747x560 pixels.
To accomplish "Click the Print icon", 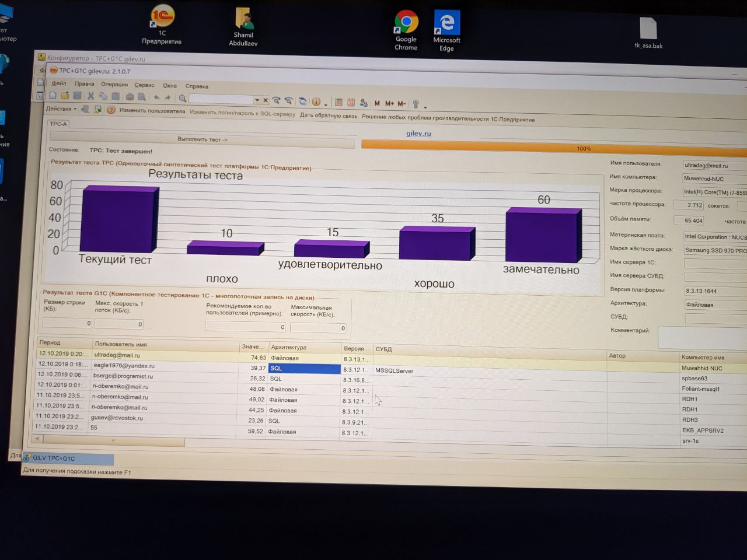I will pyautogui.click(x=130, y=97).
